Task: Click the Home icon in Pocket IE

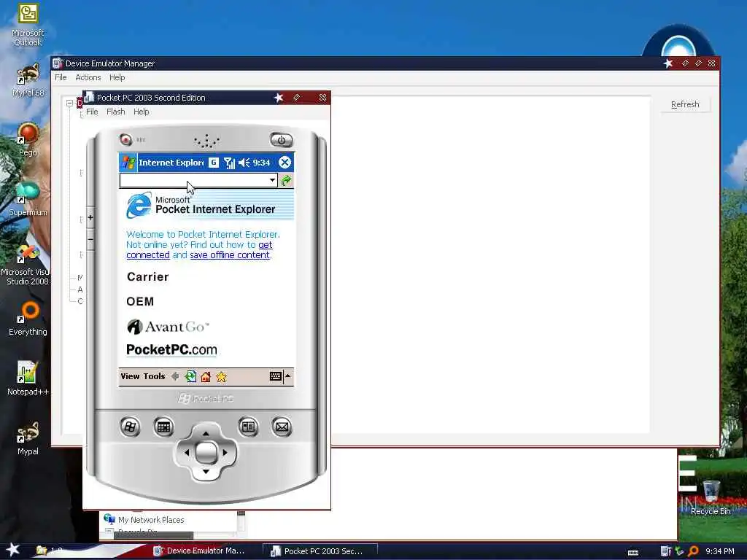Action: [206, 377]
